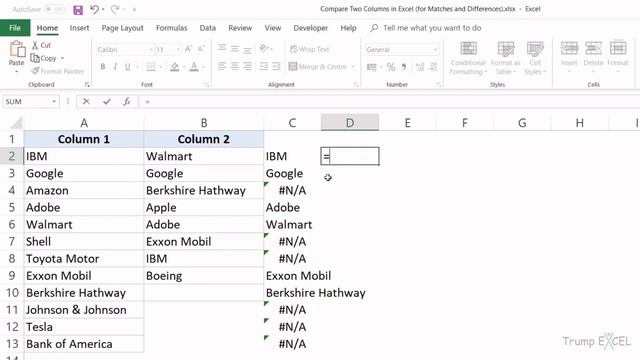Switch to the Developer tab
Viewport: 640px width, 360px height.
(x=311, y=28)
